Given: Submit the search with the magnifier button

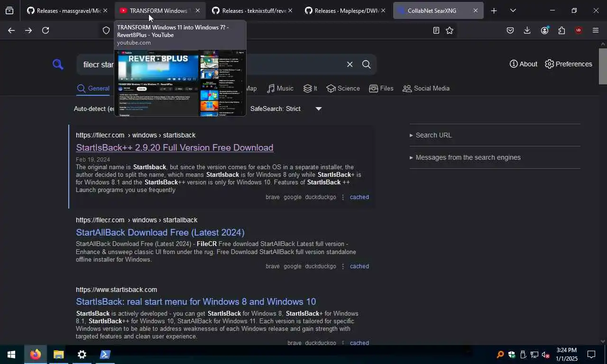Looking at the screenshot, I should (366, 64).
